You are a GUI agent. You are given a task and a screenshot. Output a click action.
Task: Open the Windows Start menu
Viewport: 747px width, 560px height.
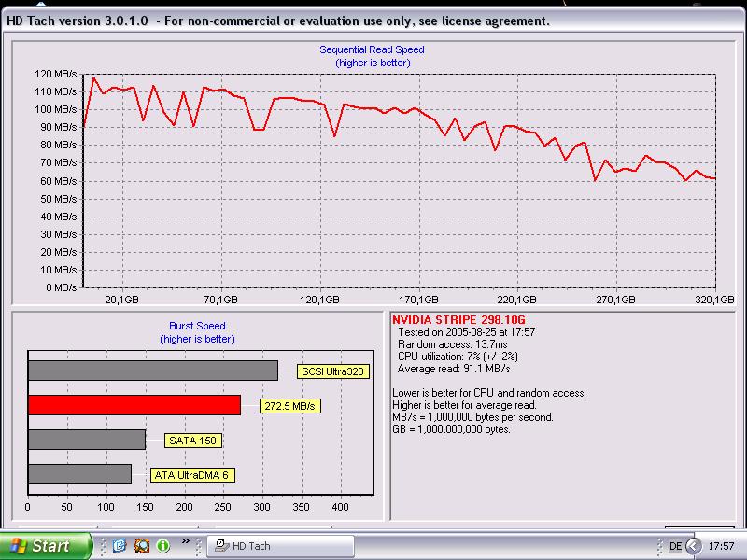point(45,546)
